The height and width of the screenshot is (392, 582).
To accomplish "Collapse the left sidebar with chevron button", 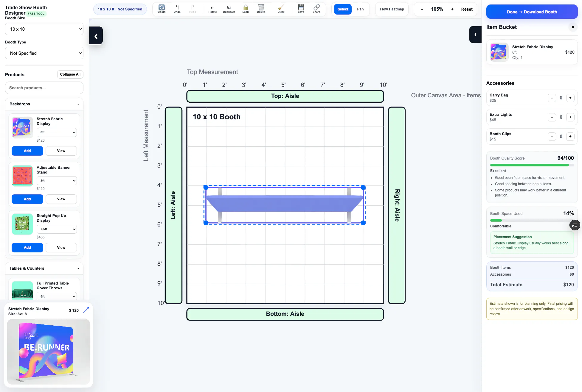I will tap(96, 36).
